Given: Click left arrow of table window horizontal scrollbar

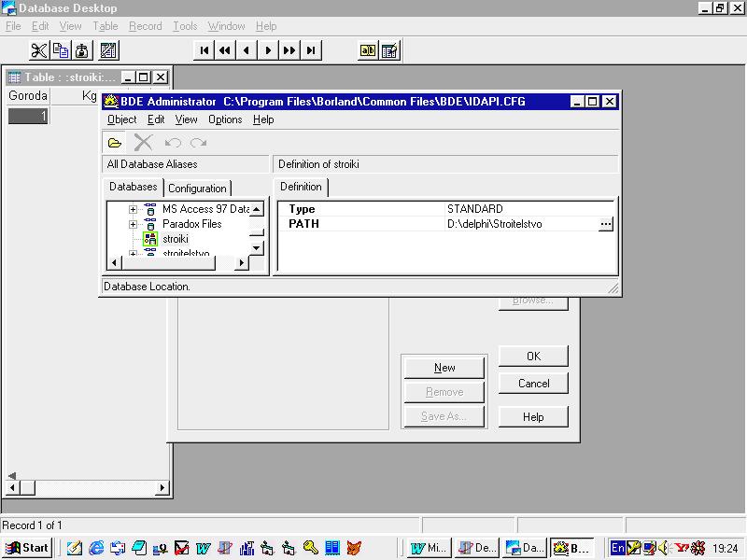Looking at the screenshot, I should (x=13, y=487).
